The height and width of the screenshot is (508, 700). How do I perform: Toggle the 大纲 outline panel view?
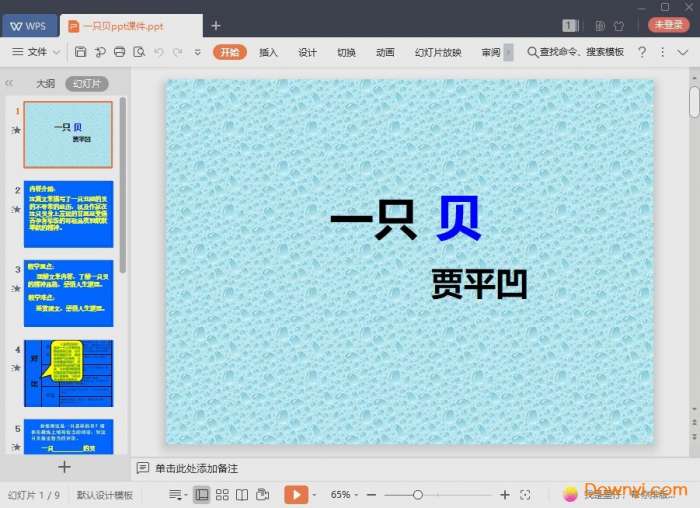tap(45, 84)
